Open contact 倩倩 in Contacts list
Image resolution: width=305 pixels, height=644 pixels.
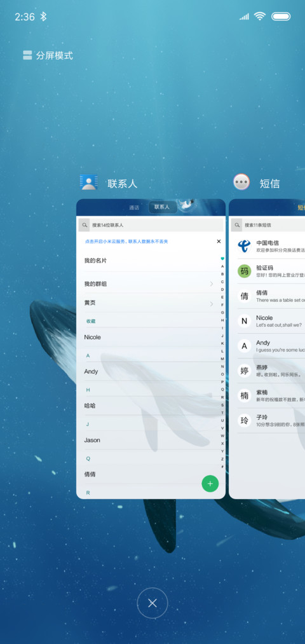[90, 474]
